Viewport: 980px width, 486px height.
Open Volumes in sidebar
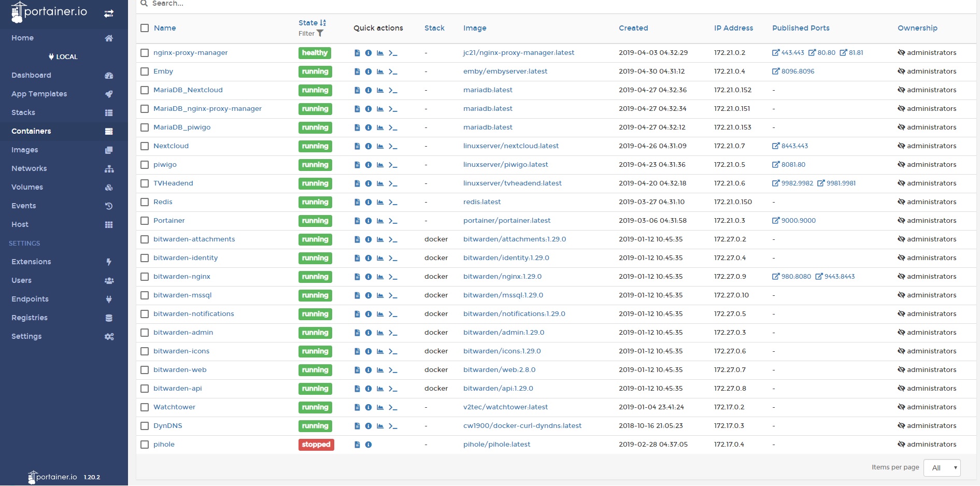coord(64,187)
